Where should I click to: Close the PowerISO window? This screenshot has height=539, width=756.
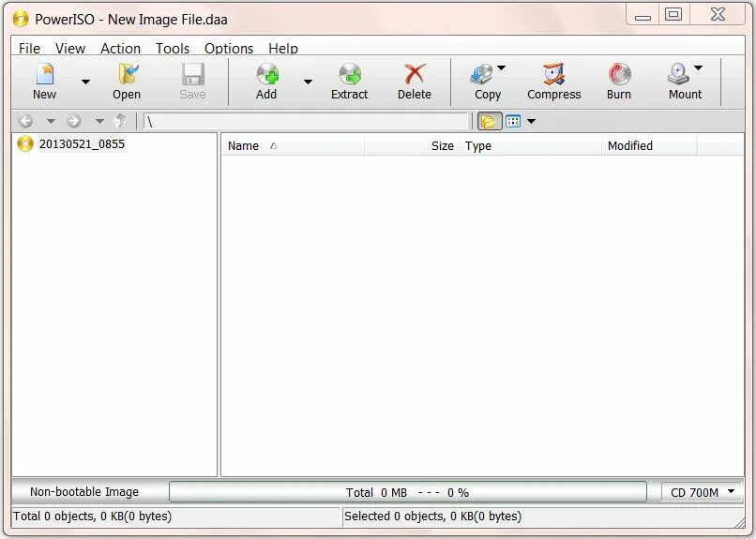[718, 14]
